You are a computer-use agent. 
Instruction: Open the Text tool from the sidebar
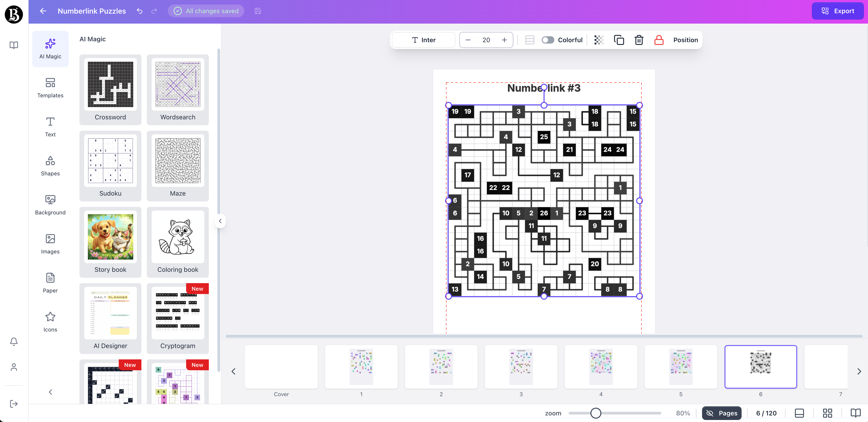click(x=50, y=126)
